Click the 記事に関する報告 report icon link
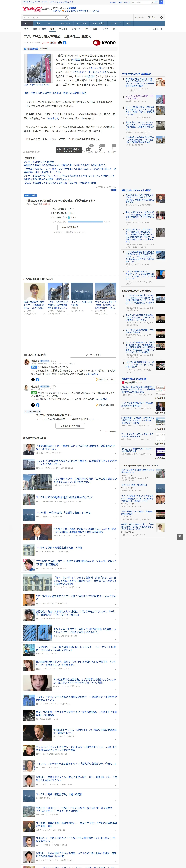Screen dimensions: 186x868 pos(31,152)
